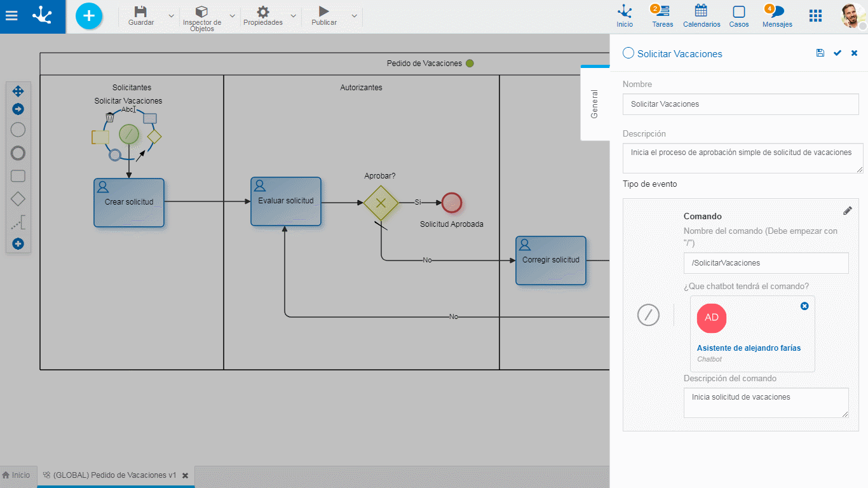Choose the diamond gateway tool in palette

(18, 199)
